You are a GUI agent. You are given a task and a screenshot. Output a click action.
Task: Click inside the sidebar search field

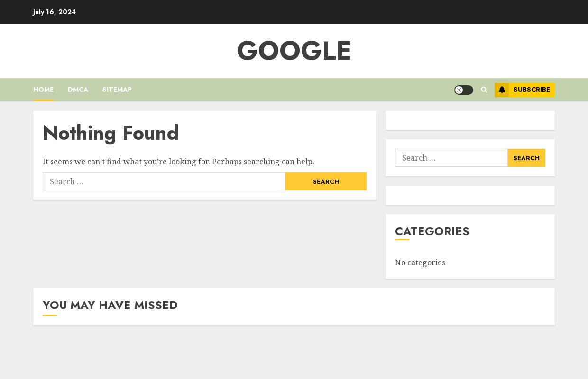(x=450, y=158)
